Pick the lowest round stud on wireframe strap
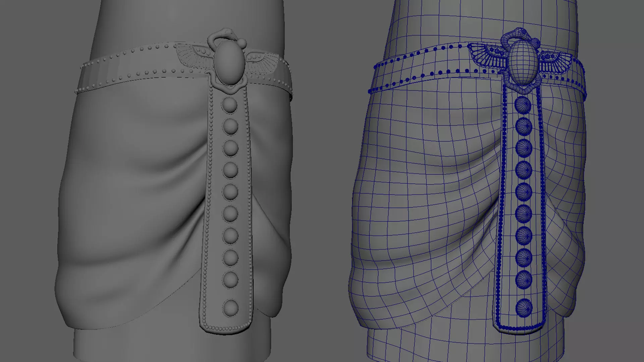644x362 pixels. tap(524, 307)
